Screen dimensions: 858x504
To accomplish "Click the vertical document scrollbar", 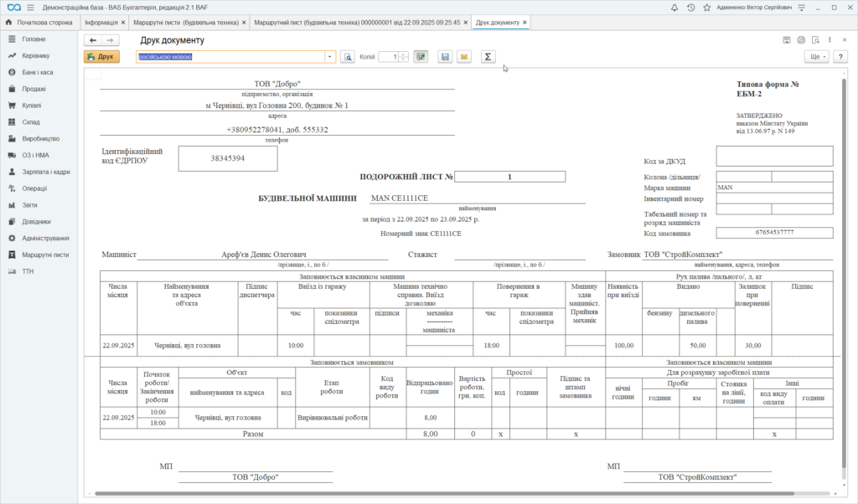I will (844, 273).
